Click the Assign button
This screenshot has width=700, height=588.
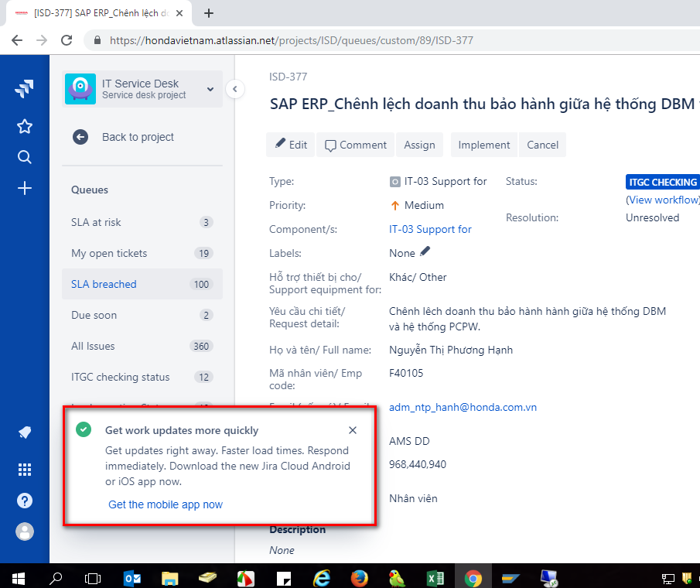[x=419, y=145]
